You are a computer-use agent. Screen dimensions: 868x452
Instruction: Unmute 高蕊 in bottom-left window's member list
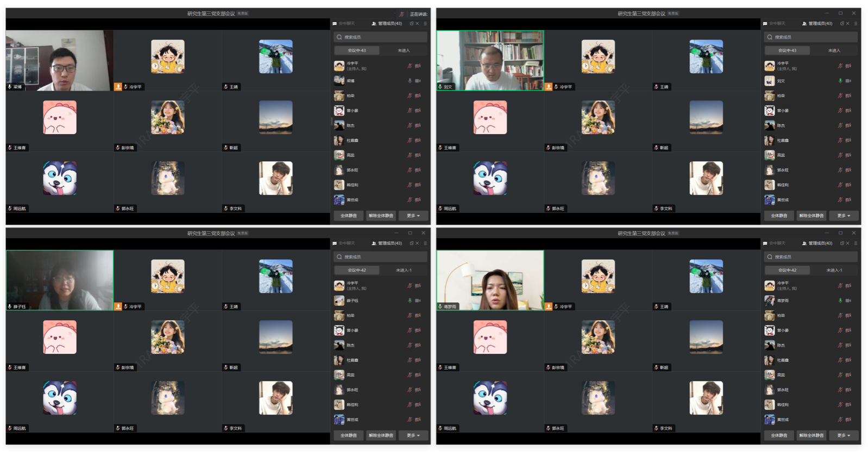point(410,375)
